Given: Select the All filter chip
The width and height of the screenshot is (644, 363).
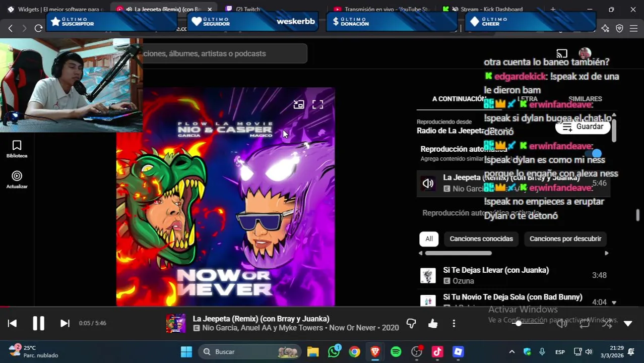Looking at the screenshot, I should (x=429, y=239).
